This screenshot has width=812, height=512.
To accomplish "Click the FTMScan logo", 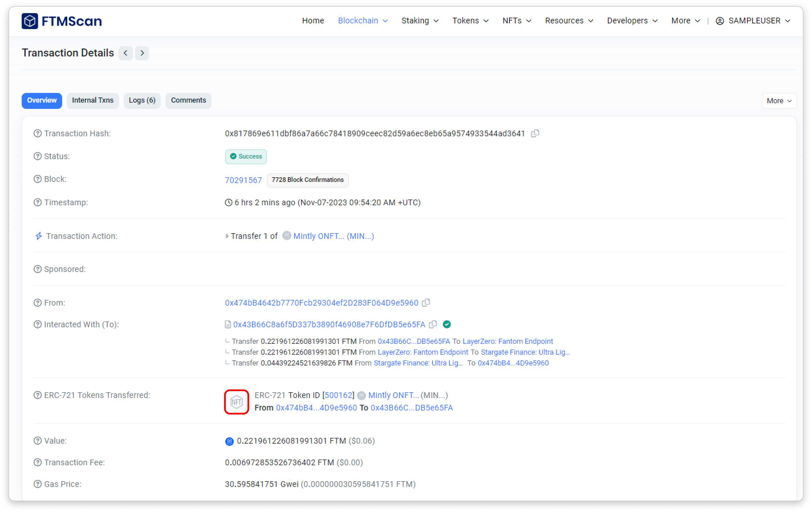I will click(x=62, y=21).
